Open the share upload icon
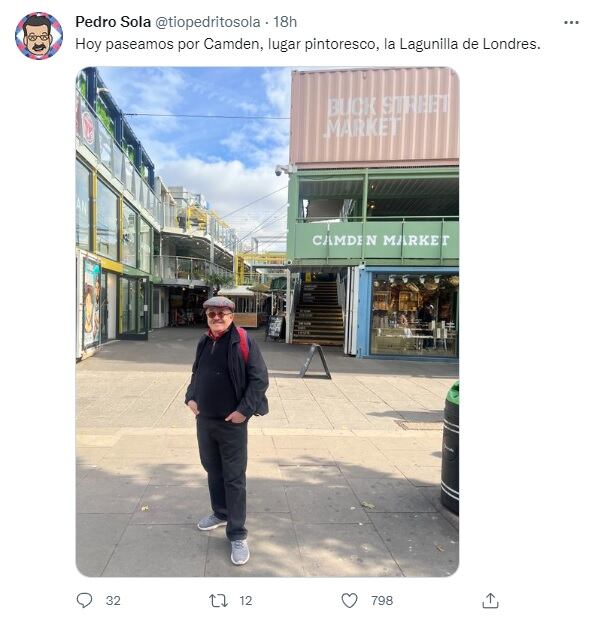This screenshot has height=620, width=592. click(x=490, y=600)
